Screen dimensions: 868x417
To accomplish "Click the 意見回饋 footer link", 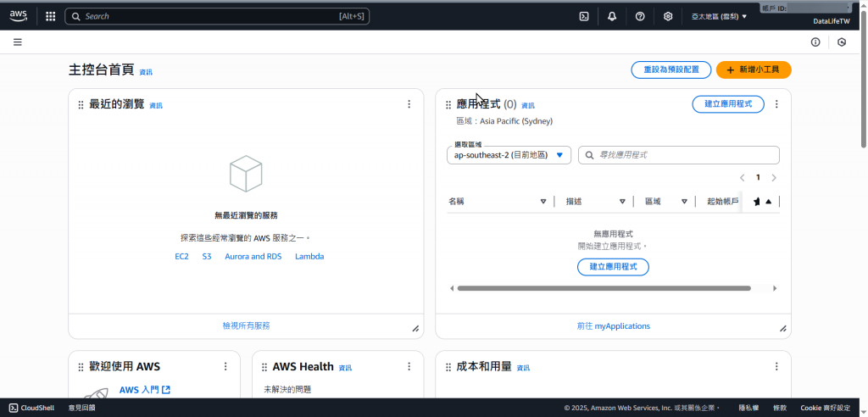I will pyautogui.click(x=81, y=409).
